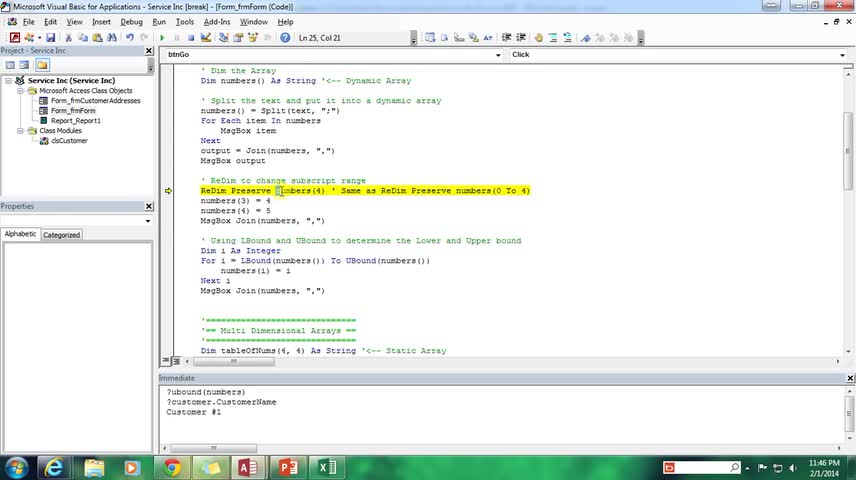Select Form_frmCustomerAddresses in project tree
The height and width of the screenshot is (480, 856).
coord(96,100)
